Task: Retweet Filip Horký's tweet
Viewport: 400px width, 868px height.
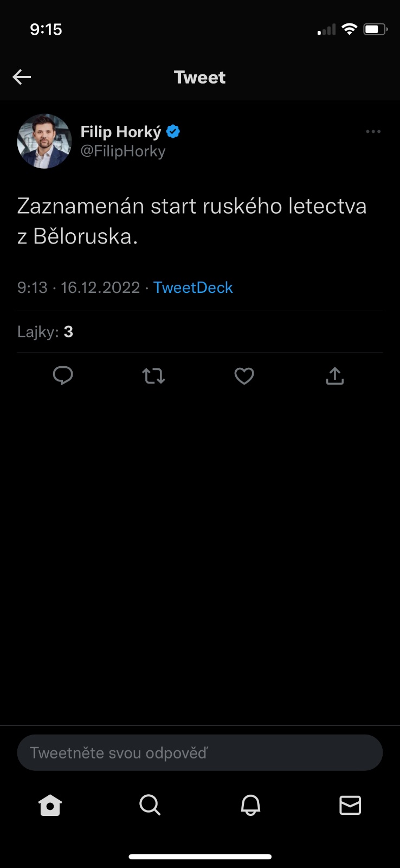Action: (153, 376)
